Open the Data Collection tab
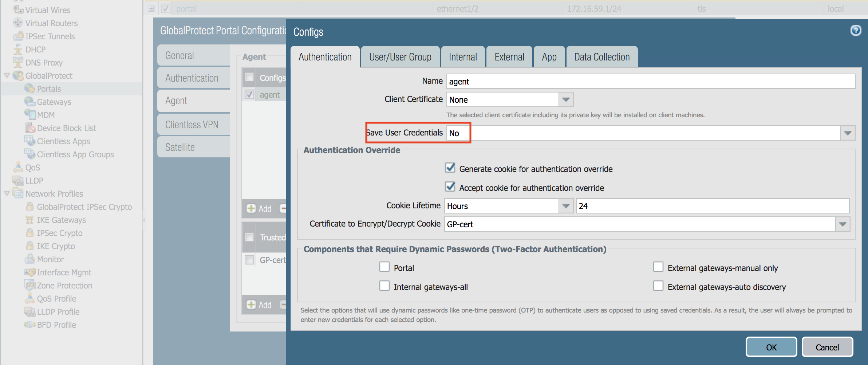Viewport: 868px width, 365px height. point(601,57)
